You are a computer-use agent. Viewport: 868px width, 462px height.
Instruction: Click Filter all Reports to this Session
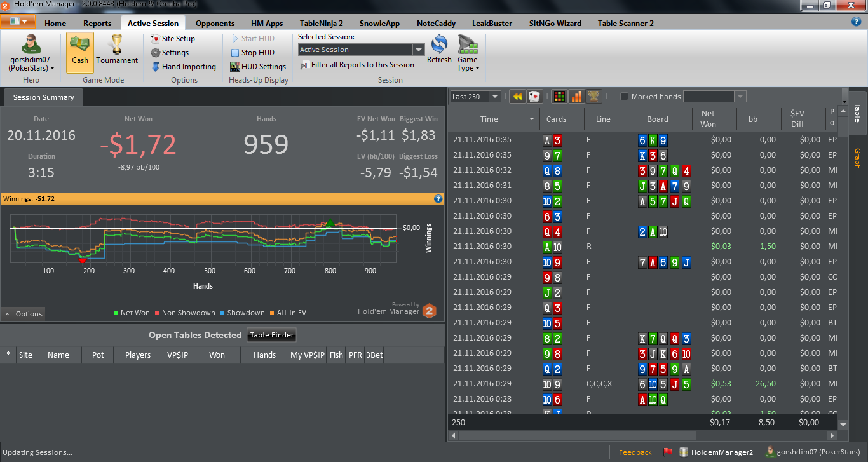coord(357,65)
